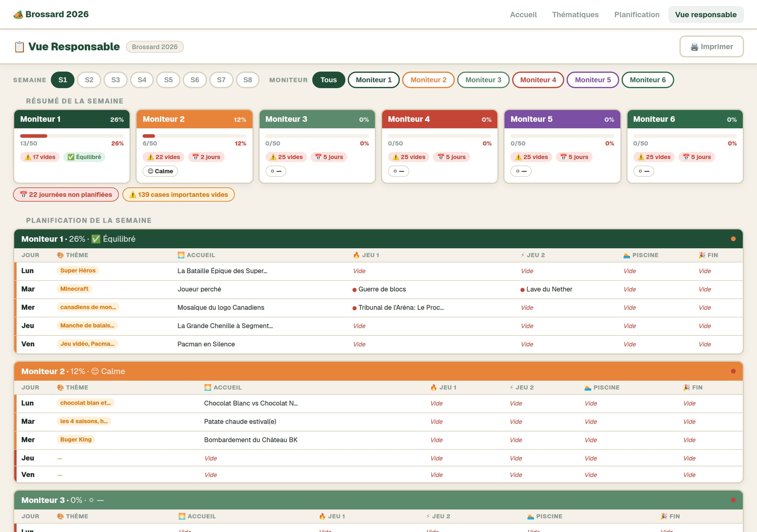The height and width of the screenshot is (532, 757).
Task: Open the Planification nav item
Action: [637, 14]
